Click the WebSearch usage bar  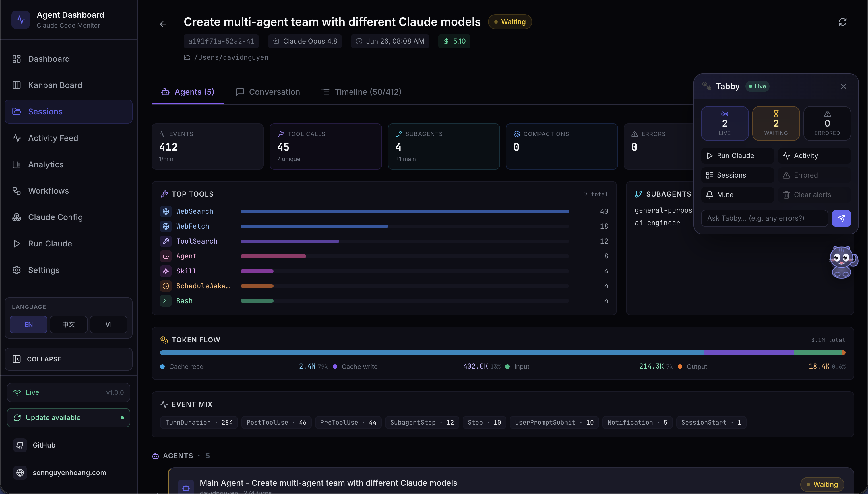(x=405, y=211)
